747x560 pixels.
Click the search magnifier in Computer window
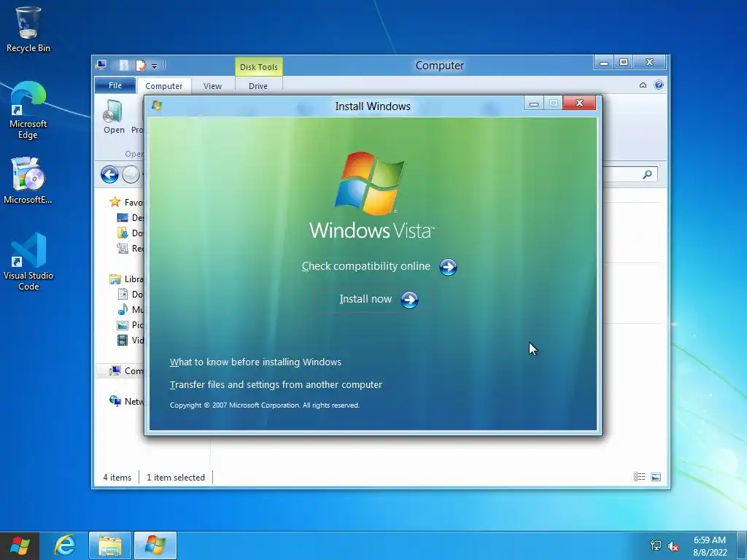(x=647, y=175)
